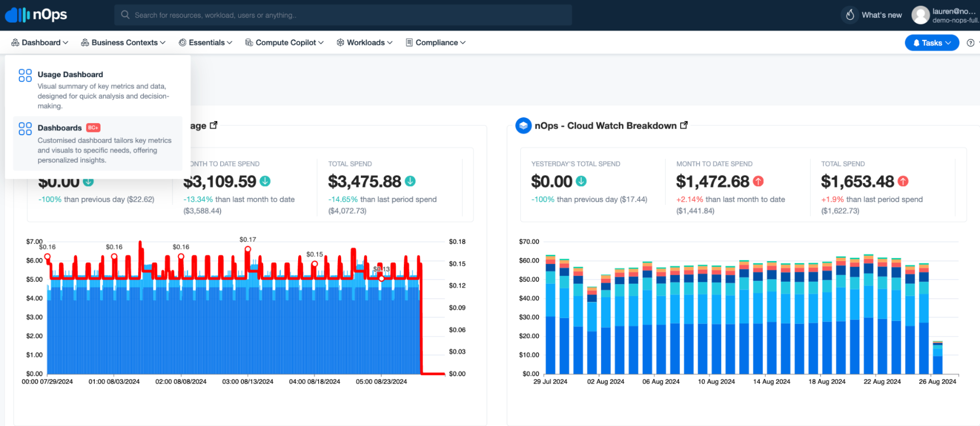Expand the Workloads chevron
The height and width of the screenshot is (426, 980).
(390, 43)
